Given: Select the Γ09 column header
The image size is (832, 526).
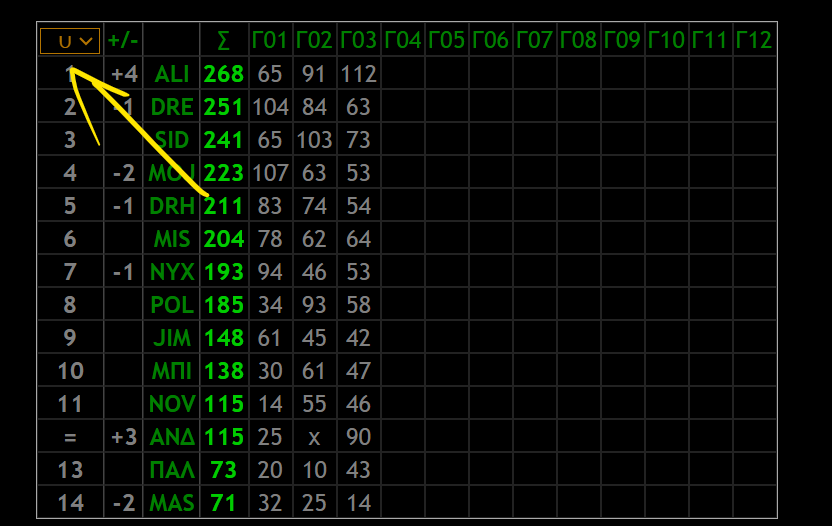Looking at the screenshot, I should point(622,41).
